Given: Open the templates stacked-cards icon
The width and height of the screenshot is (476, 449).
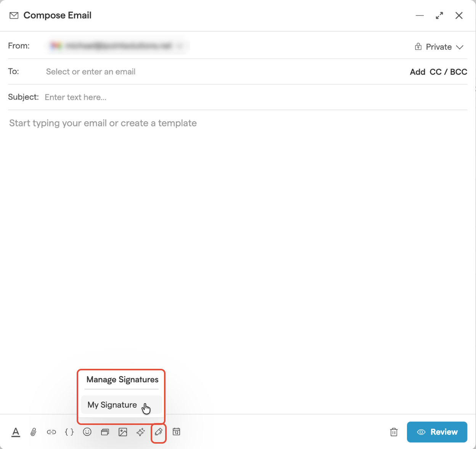Looking at the screenshot, I should coord(105,432).
